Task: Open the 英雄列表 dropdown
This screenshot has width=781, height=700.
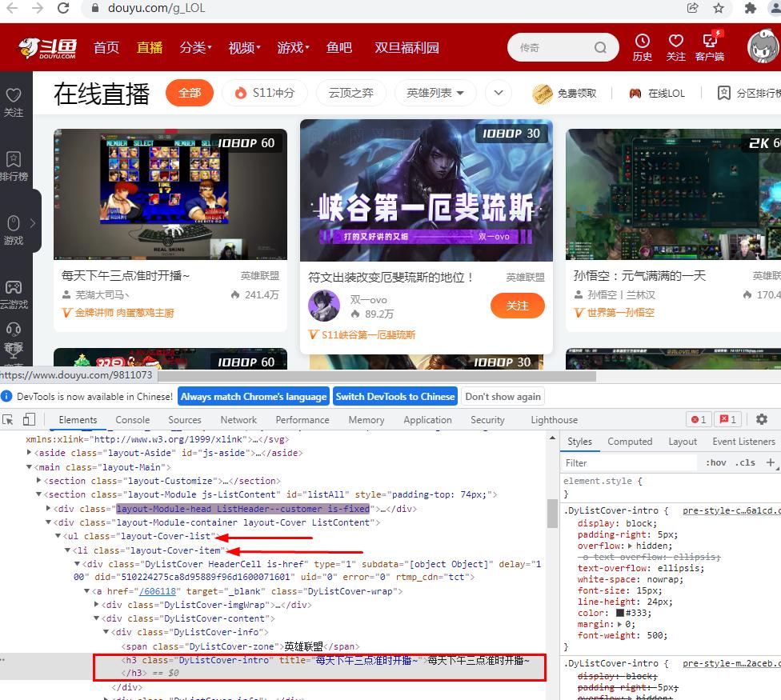Action: click(x=435, y=93)
